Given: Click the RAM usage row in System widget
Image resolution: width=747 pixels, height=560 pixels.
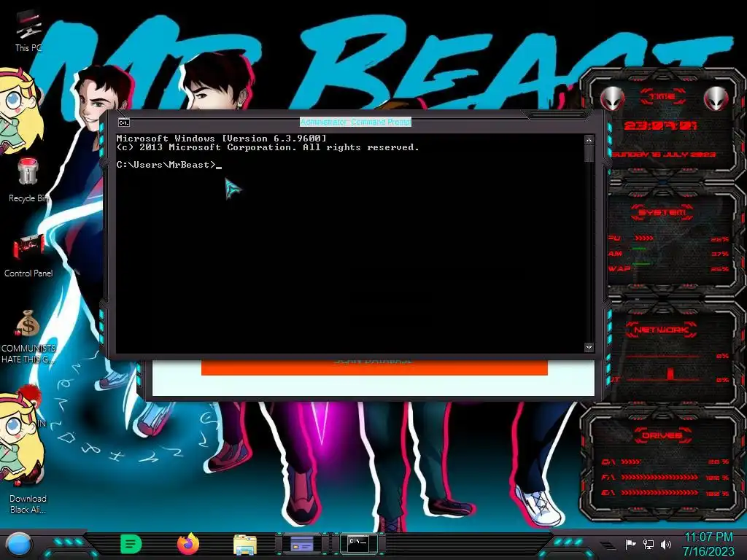Looking at the screenshot, I should pyautogui.click(x=669, y=254).
